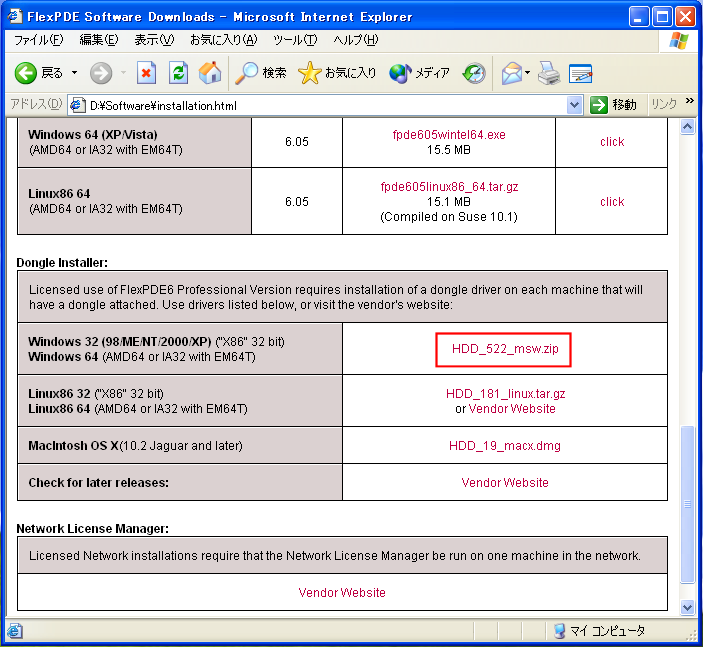The height and width of the screenshot is (647, 703).
Task: Open the ツール(T) menu
Action: click(x=295, y=40)
